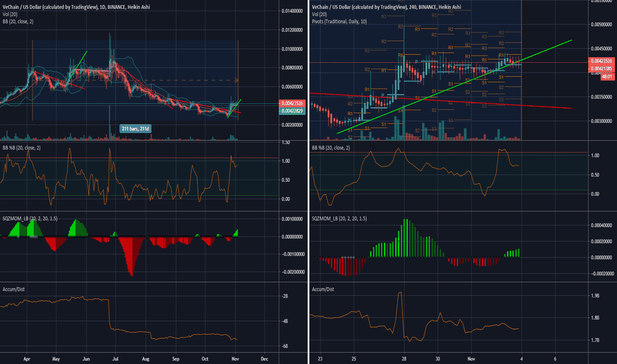Image resolution: width=617 pixels, height=364 pixels.
Task: Click the Aug date on time axis
Action: pyautogui.click(x=146, y=359)
